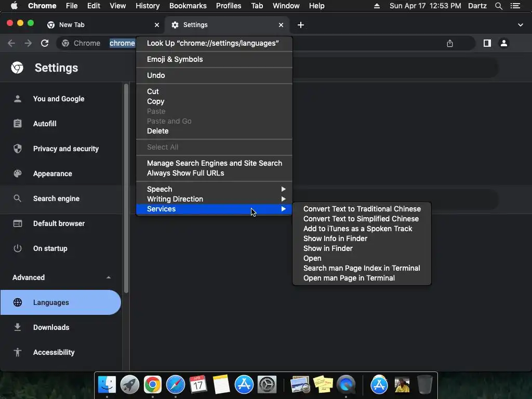Click the Downloads arrow icon
The height and width of the screenshot is (399, 532).
(x=18, y=327)
